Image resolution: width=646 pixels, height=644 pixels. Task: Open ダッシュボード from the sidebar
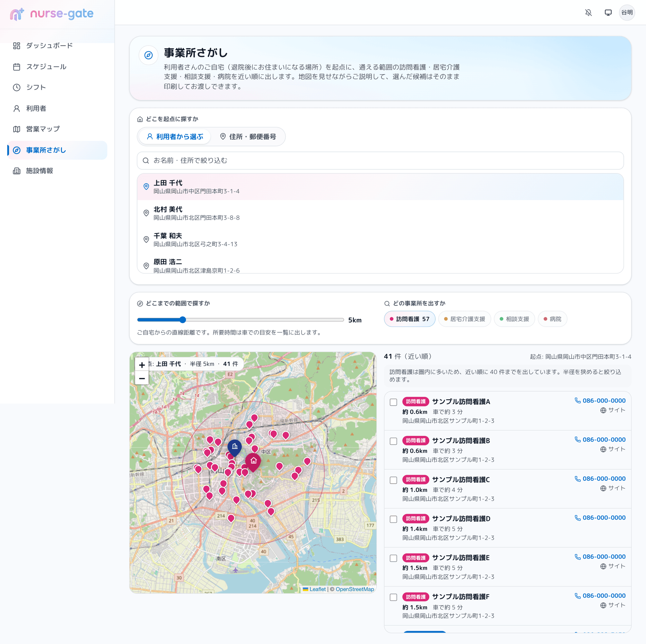coord(57,46)
